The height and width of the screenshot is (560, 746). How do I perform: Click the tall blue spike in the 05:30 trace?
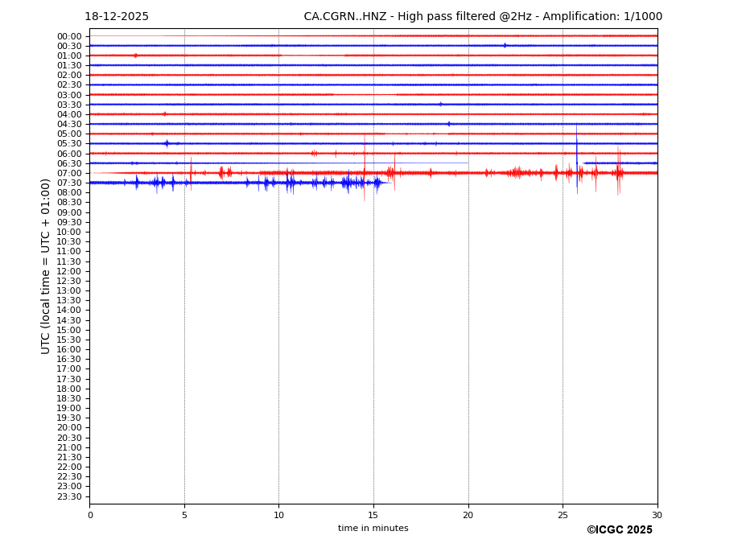pos(576,143)
